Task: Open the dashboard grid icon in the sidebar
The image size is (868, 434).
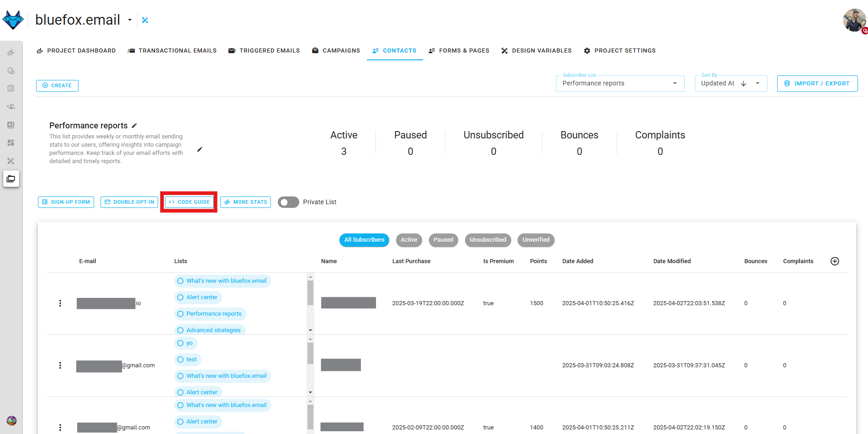Action: pos(11,143)
